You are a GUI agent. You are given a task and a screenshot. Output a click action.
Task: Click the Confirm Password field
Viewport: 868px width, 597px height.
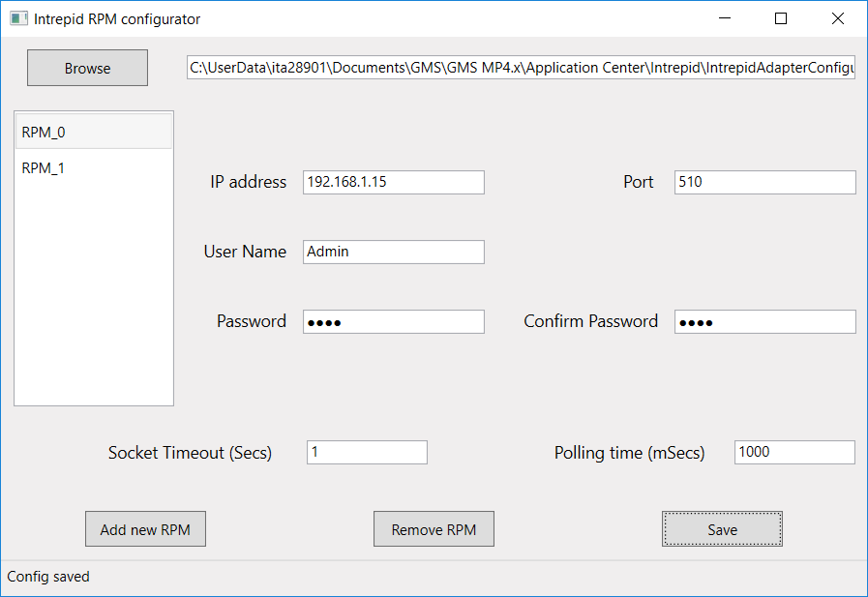(764, 321)
